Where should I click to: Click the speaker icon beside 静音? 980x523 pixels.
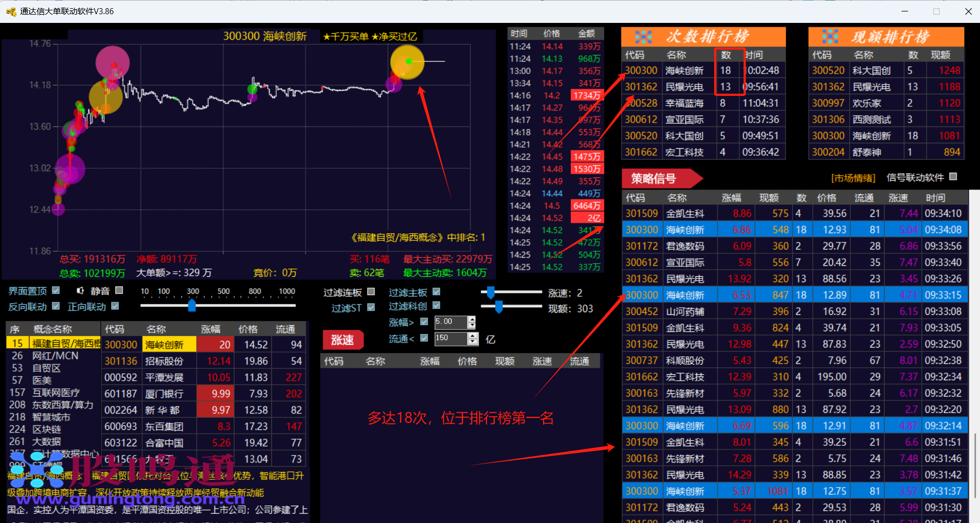coord(81,291)
